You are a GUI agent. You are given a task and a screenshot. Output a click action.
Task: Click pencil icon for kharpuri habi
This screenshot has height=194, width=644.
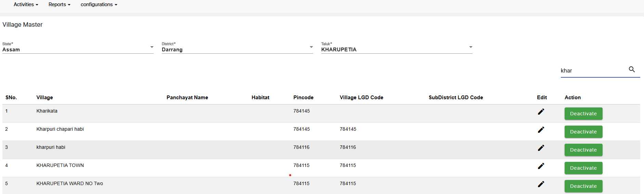tap(541, 148)
